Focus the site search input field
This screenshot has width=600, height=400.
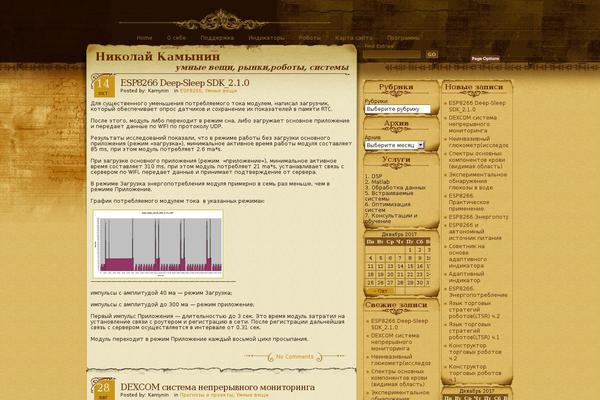click(x=392, y=54)
